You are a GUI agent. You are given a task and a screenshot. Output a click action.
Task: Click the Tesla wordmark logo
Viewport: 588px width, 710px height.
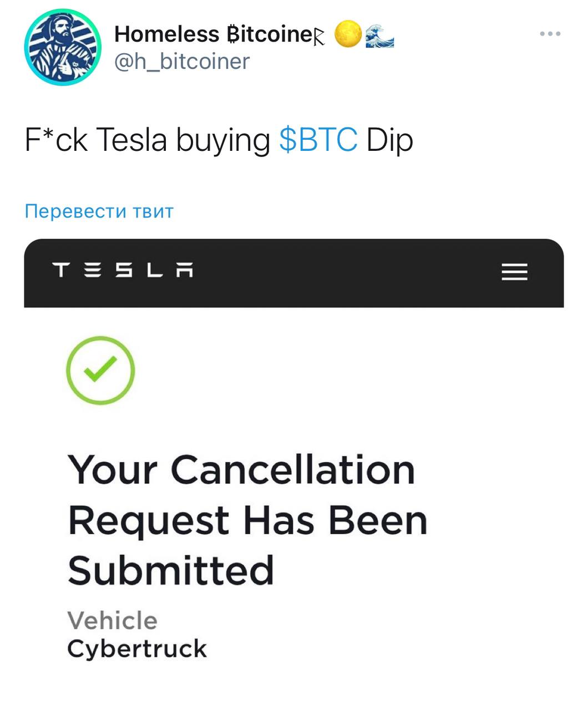(x=123, y=271)
